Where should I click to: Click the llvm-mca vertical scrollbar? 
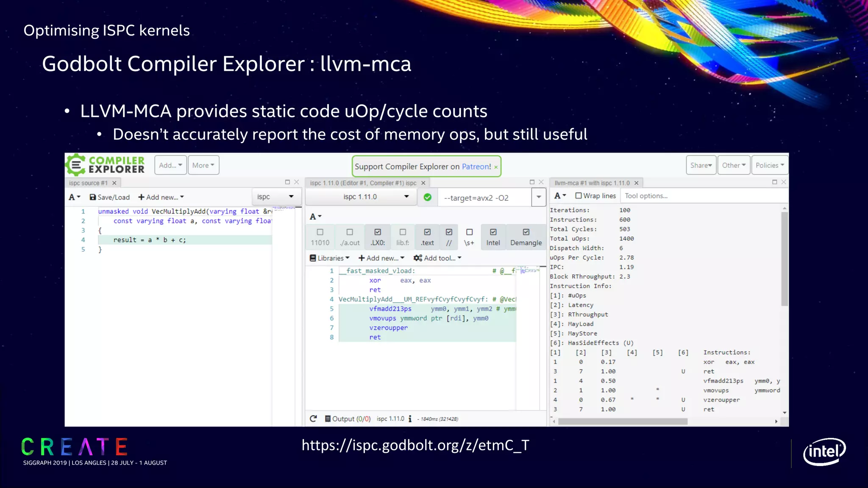pos(785,259)
